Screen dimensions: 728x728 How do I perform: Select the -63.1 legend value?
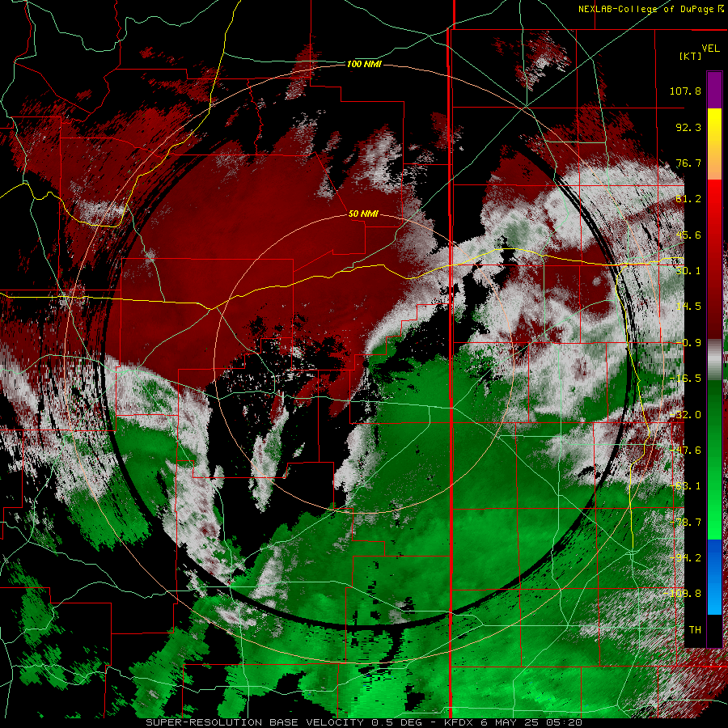685,486
